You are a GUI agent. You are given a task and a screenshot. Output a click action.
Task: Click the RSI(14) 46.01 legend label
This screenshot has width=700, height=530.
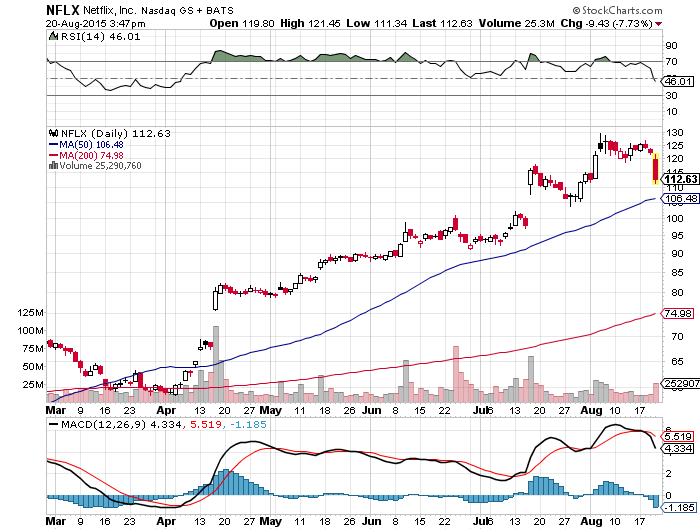coord(100,37)
